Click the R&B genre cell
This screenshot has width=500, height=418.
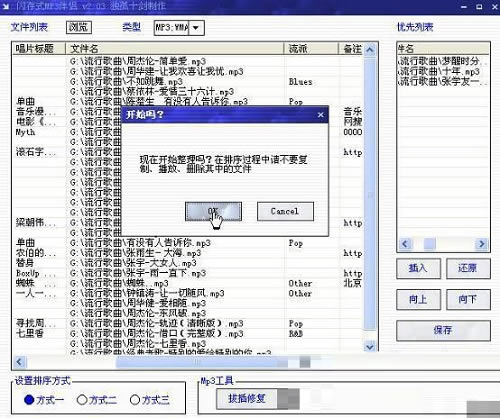point(296,333)
